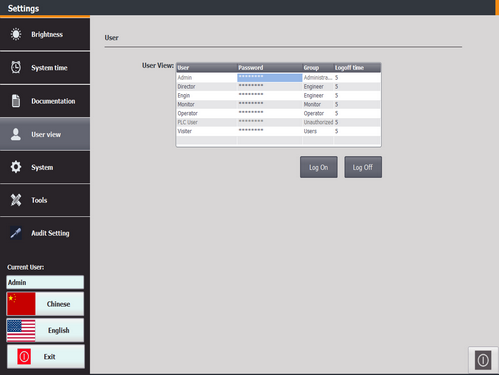Open the System time menu label

49,68
